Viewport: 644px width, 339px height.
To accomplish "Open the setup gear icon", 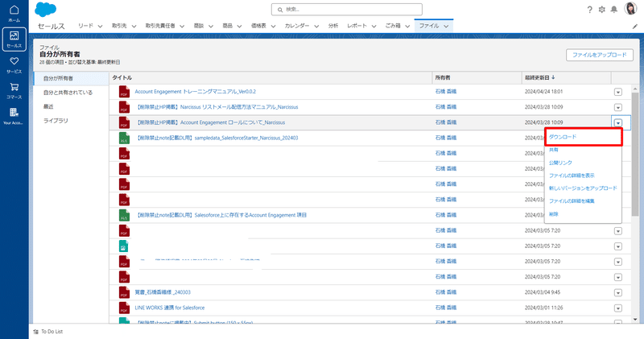I will (601, 10).
